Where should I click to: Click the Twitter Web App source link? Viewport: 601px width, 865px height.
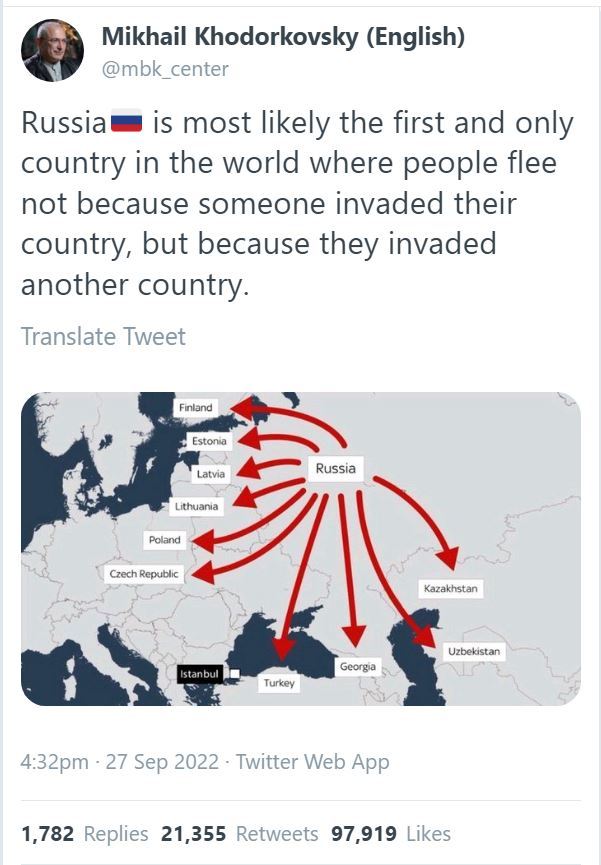(313, 762)
